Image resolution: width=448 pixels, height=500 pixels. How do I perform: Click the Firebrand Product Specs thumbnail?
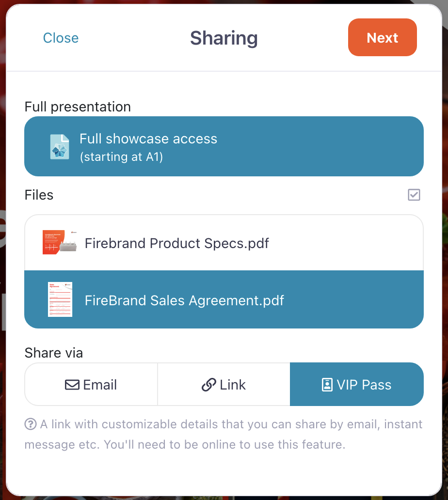click(59, 243)
